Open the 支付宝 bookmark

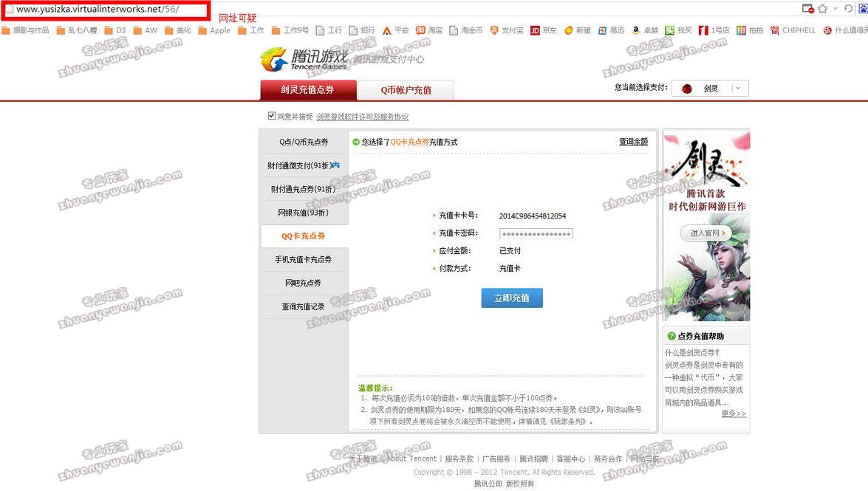tap(507, 30)
